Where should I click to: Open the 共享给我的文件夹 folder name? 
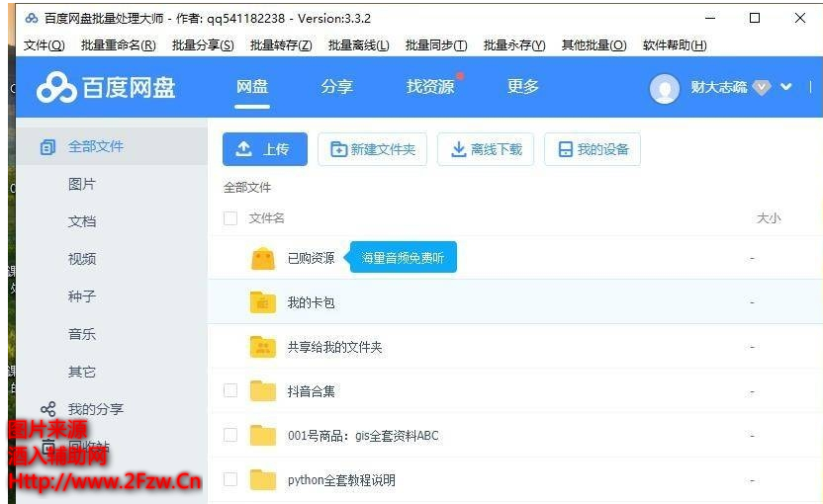pyautogui.click(x=334, y=347)
